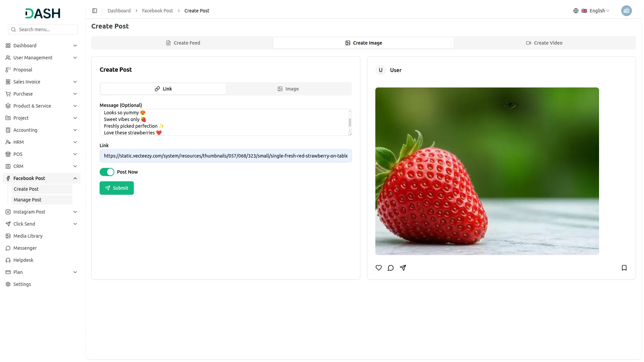Screen dimensions: 644x362
Task: Click the Proposal sidebar icon
Action: pos(8,70)
